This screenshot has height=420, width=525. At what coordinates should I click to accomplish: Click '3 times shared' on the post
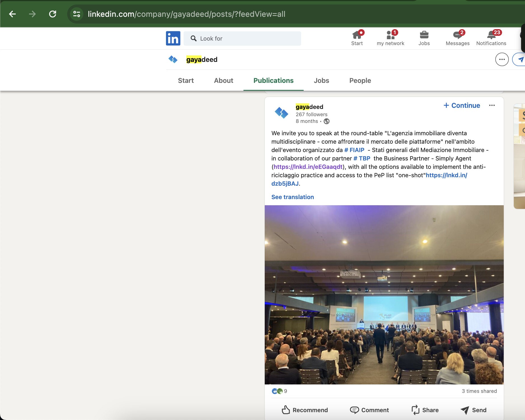(479, 391)
